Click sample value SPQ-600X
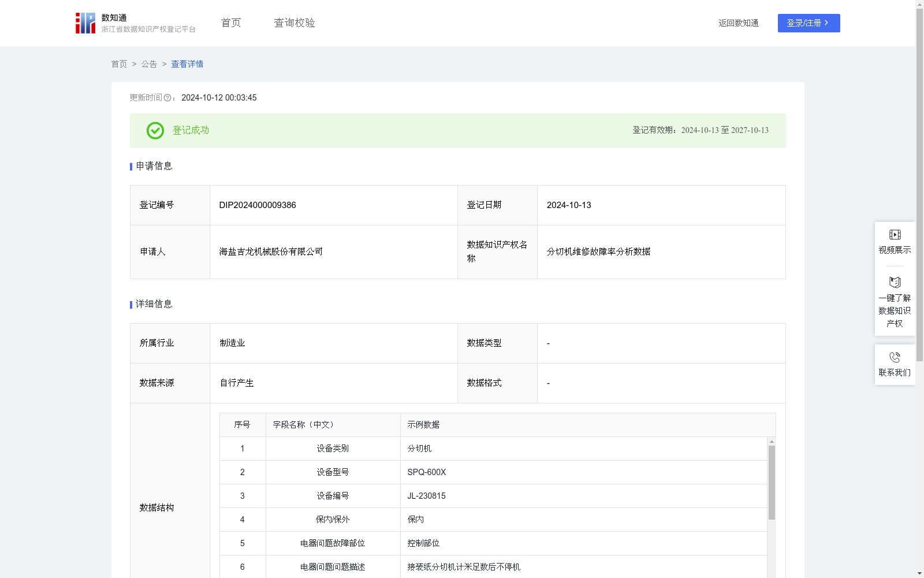Viewport: 924px width, 578px height. pyautogui.click(x=427, y=472)
